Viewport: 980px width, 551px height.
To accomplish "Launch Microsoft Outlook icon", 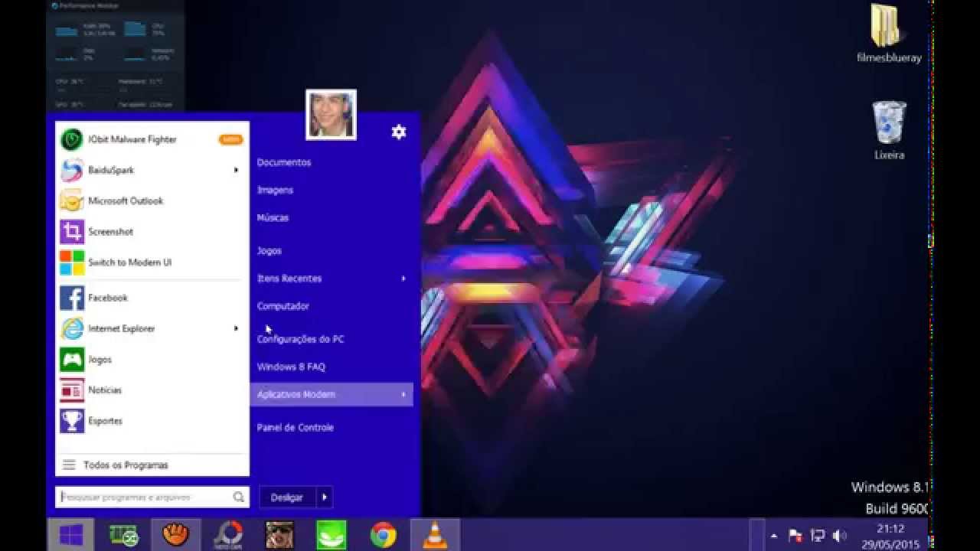I will tap(72, 201).
